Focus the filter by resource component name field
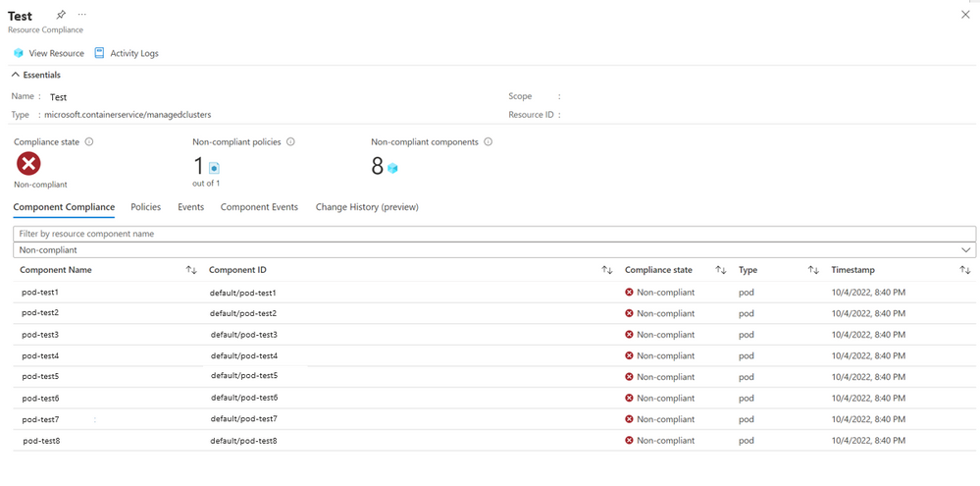Viewport: 980px width, 486px height. click(x=494, y=234)
